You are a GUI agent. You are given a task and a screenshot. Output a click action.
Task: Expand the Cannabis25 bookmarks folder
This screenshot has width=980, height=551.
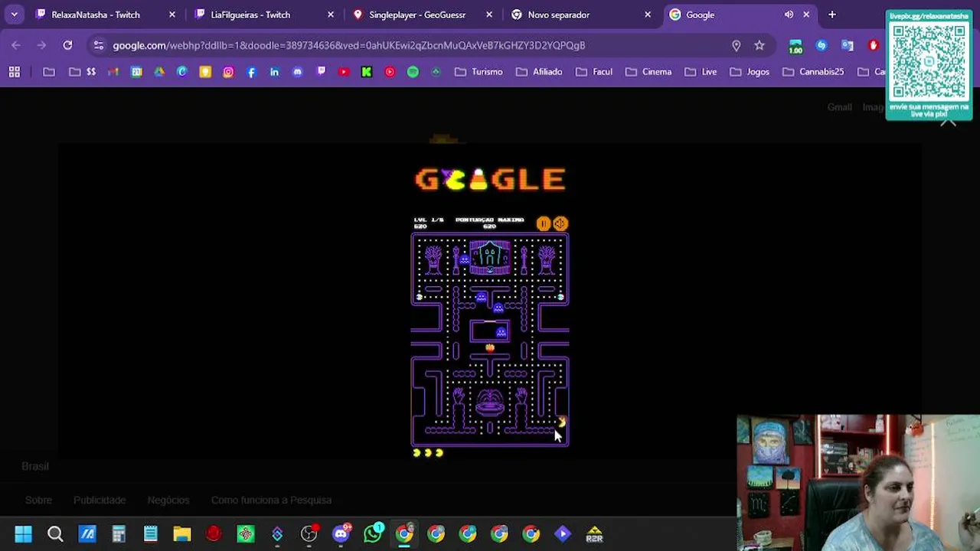coord(813,72)
